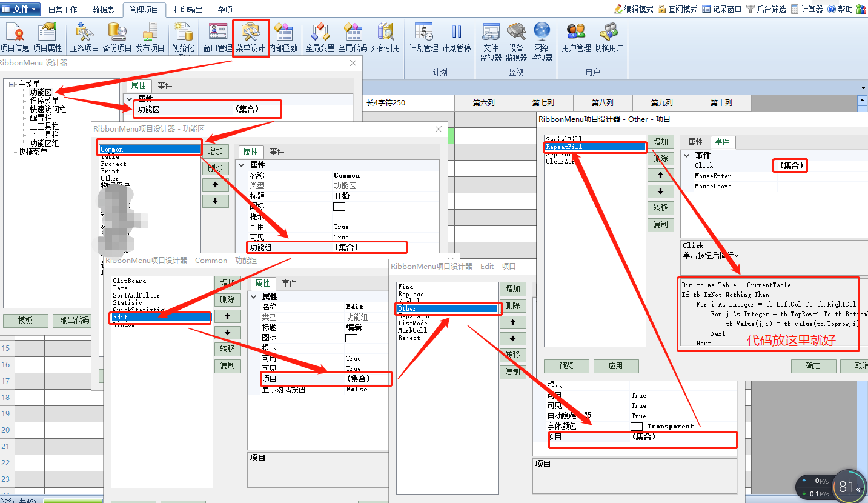Select Print in the 功能区 list
Viewport: 868px width, 503px height.
[110, 171]
